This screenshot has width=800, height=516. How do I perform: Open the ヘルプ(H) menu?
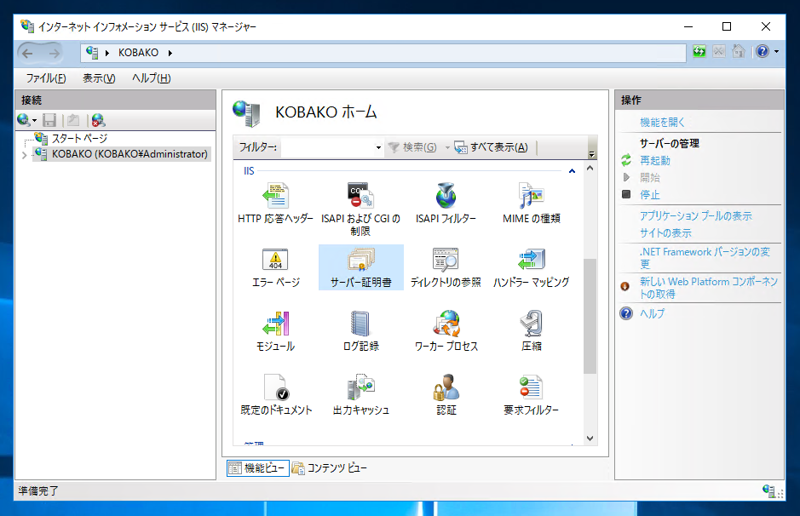151,78
